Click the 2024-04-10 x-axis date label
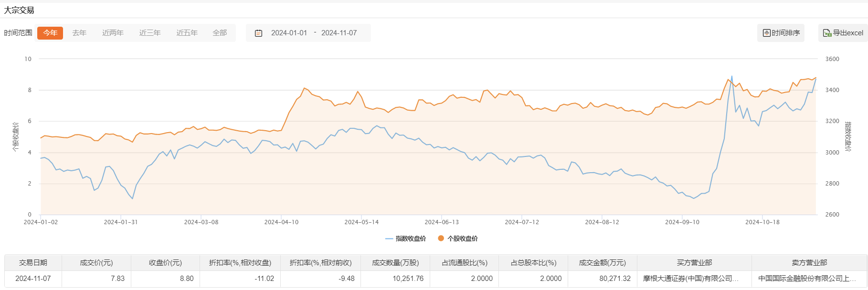 [281, 222]
